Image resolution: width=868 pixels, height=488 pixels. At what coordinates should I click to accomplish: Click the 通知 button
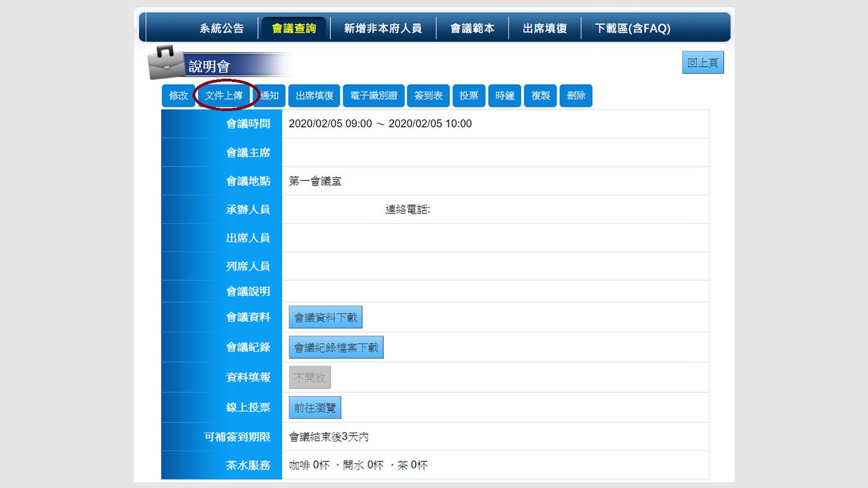tap(269, 96)
